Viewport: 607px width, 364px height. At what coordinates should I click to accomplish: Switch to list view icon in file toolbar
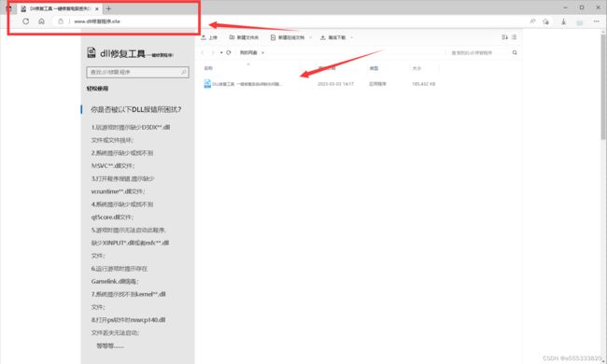515,37
